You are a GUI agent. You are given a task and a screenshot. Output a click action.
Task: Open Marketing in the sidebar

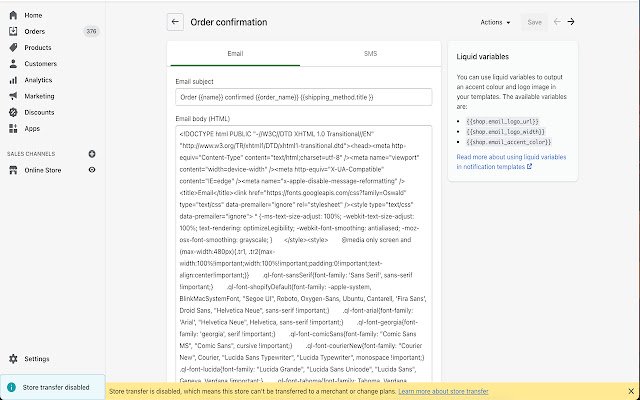[39, 96]
